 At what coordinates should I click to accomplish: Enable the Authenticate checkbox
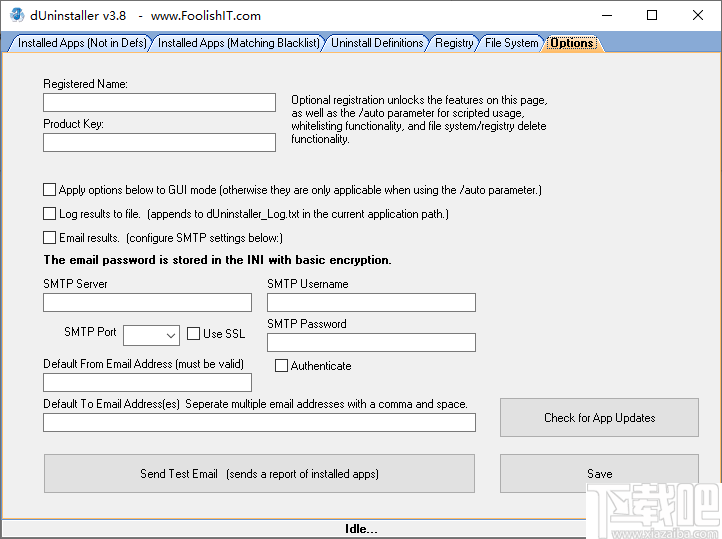[281, 365]
